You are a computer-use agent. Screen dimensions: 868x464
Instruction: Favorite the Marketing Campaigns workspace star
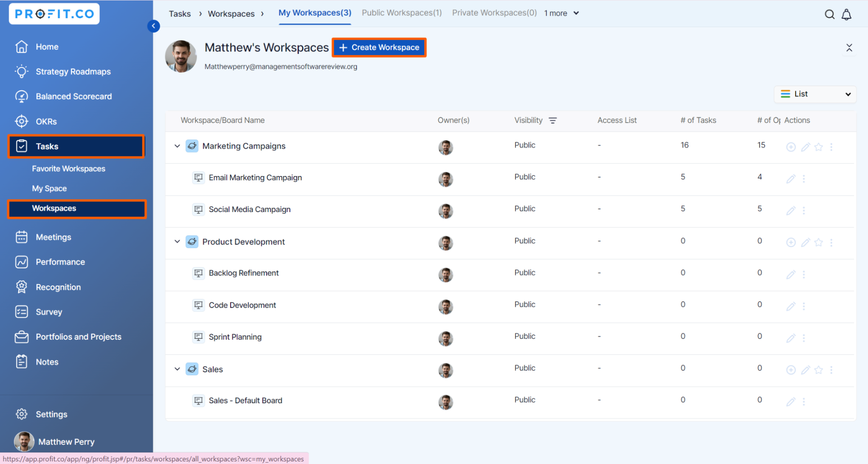point(818,147)
